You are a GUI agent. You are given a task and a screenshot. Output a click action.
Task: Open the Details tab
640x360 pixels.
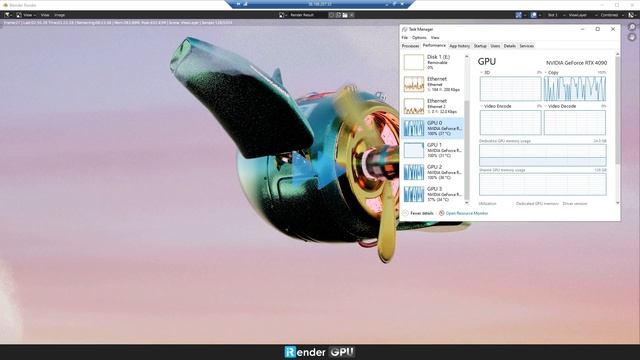510,46
